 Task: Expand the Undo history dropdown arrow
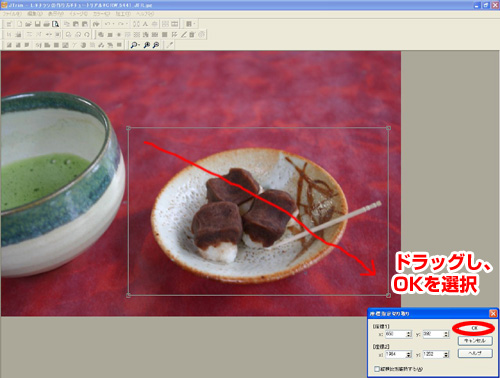(114, 24)
